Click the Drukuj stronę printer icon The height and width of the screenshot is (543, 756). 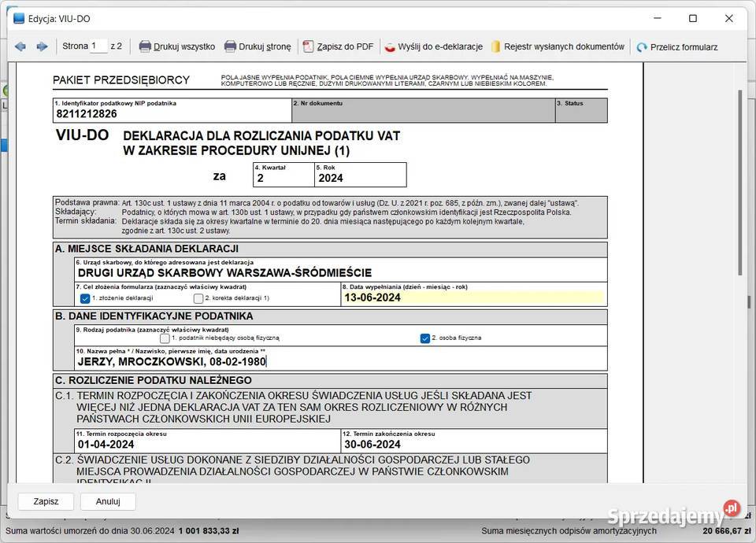tap(230, 46)
